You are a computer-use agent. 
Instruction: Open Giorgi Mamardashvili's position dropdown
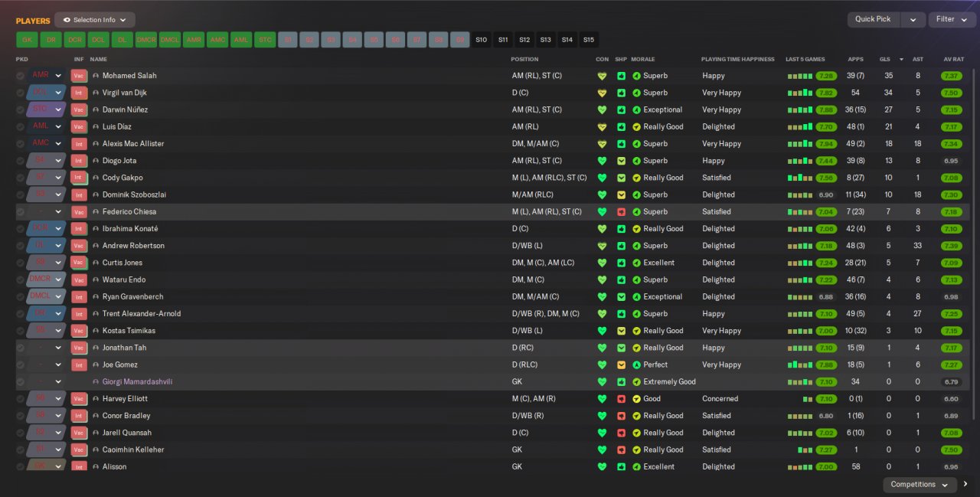pyautogui.click(x=46, y=382)
